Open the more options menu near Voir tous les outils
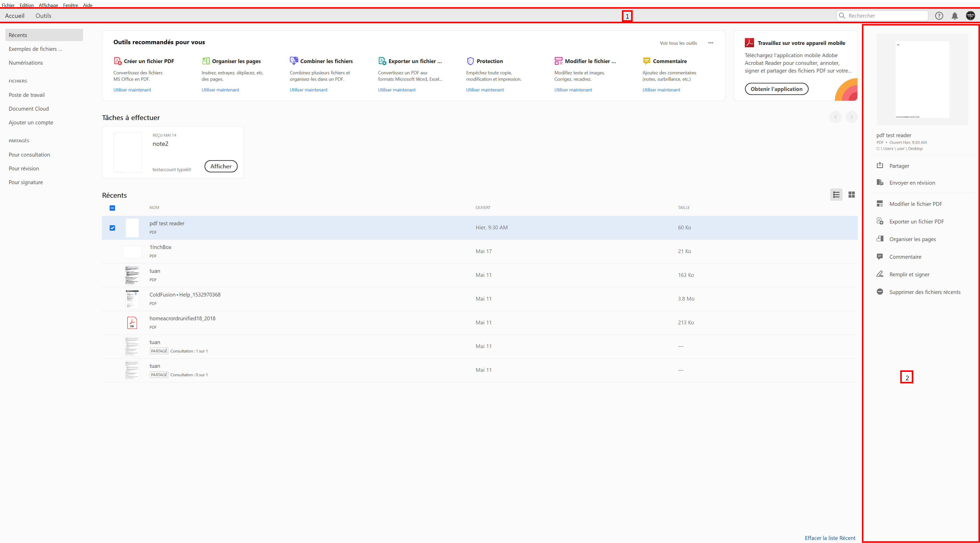Screen dimensions: 980x543 (711, 43)
